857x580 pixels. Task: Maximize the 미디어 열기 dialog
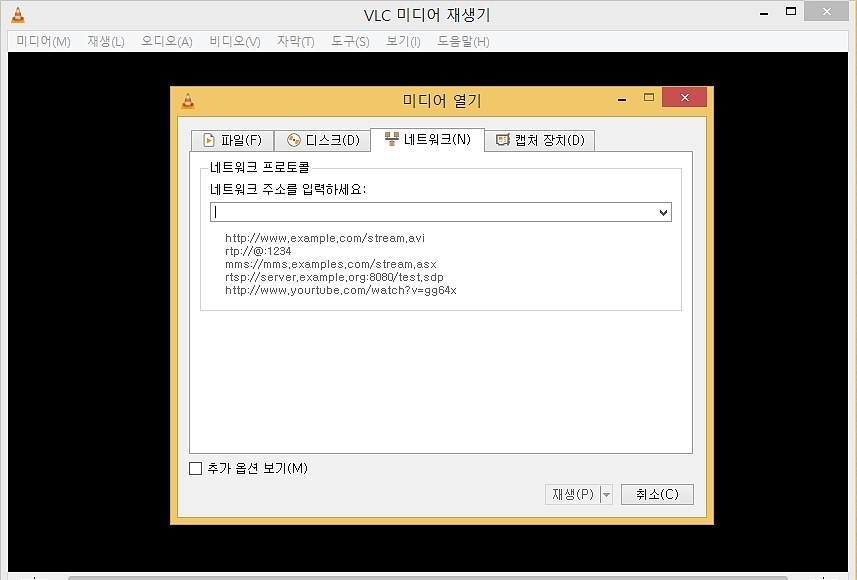click(x=649, y=97)
